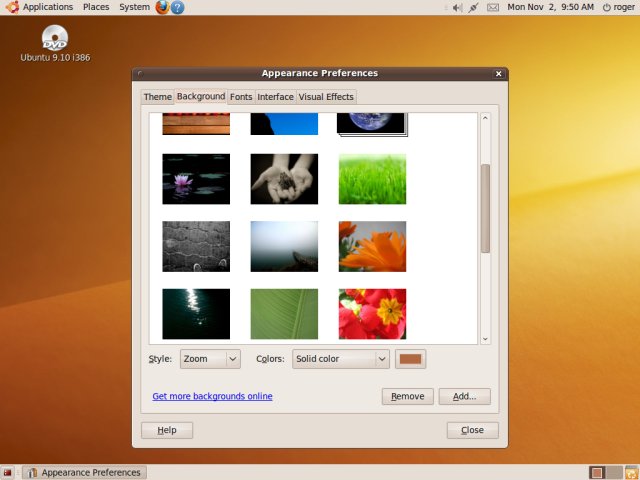Click the wallpaper list scroll down arrow

485,339
